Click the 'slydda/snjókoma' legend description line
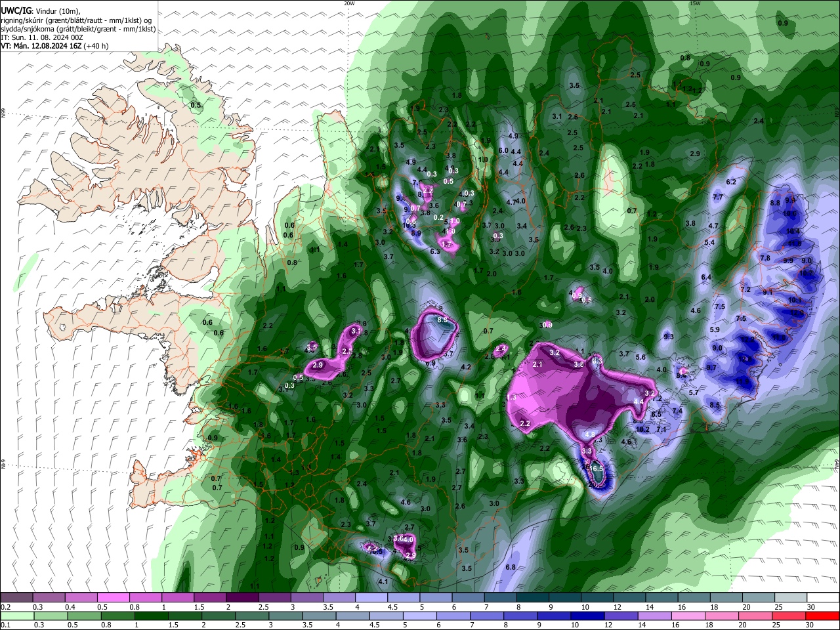Screen dimensions: 840x630 point(78,29)
